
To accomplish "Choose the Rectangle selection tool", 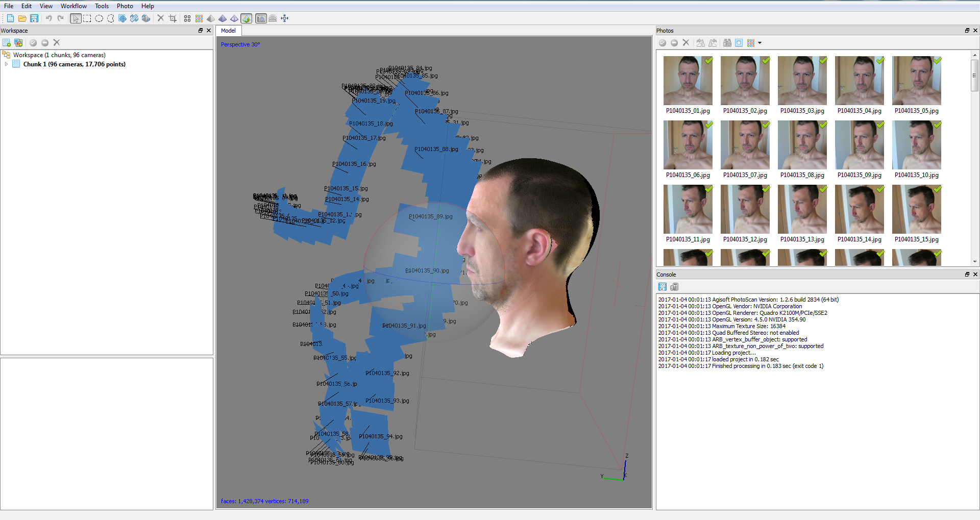I will [x=87, y=18].
